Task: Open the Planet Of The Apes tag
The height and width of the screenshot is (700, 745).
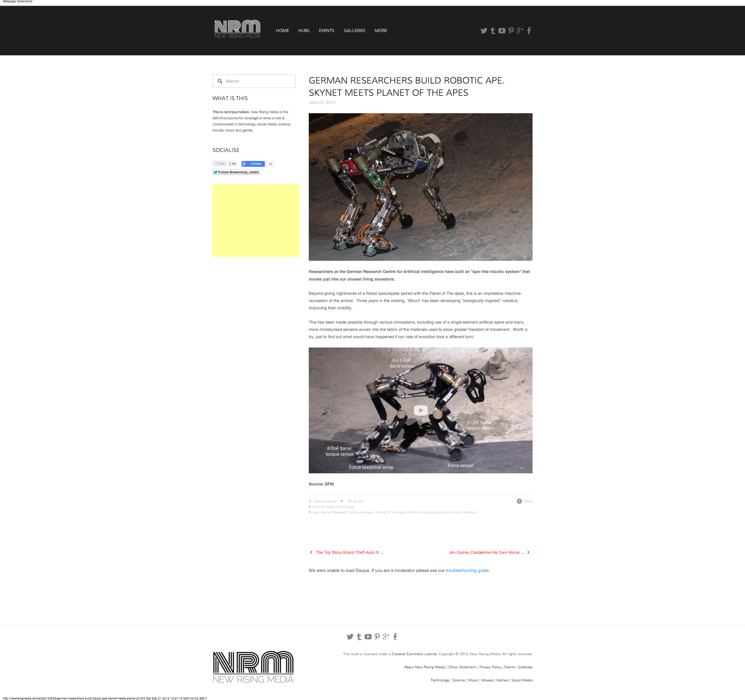Action: pos(391,512)
